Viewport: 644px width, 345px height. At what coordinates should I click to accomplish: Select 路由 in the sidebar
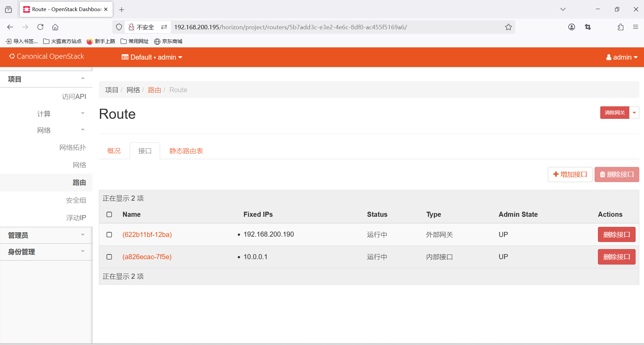coord(46,182)
